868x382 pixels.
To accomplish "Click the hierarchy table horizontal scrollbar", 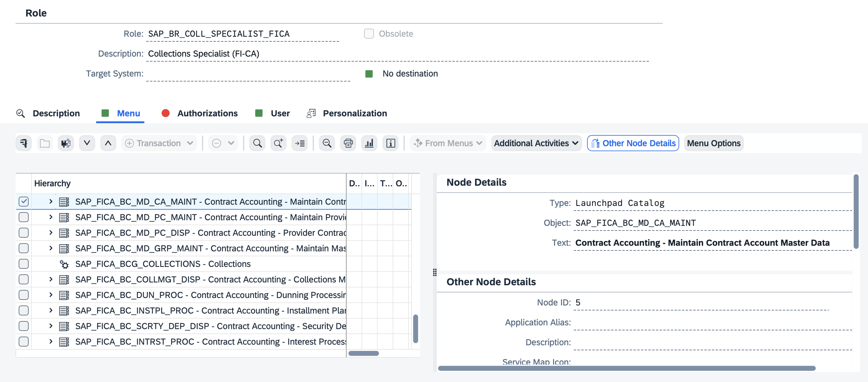I will [x=364, y=353].
